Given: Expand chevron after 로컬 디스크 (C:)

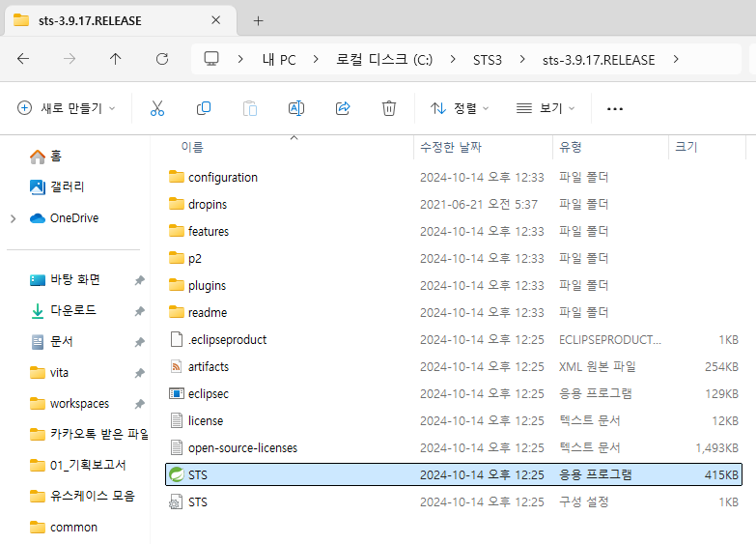Looking at the screenshot, I should [x=453, y=59].
